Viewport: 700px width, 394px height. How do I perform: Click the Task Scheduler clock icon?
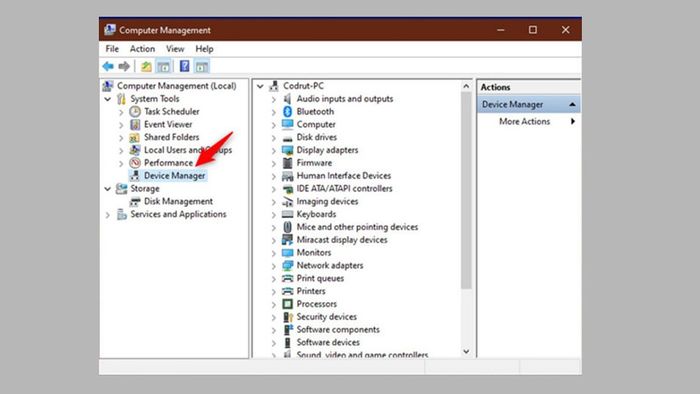click(135, 112)
